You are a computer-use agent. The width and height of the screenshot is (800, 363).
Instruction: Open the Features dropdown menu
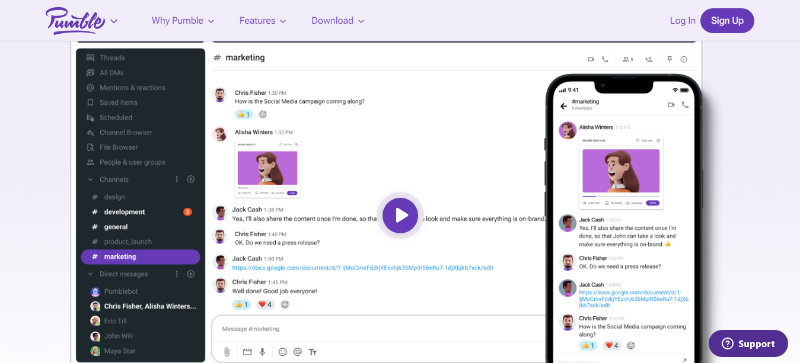tap(263, 21)
